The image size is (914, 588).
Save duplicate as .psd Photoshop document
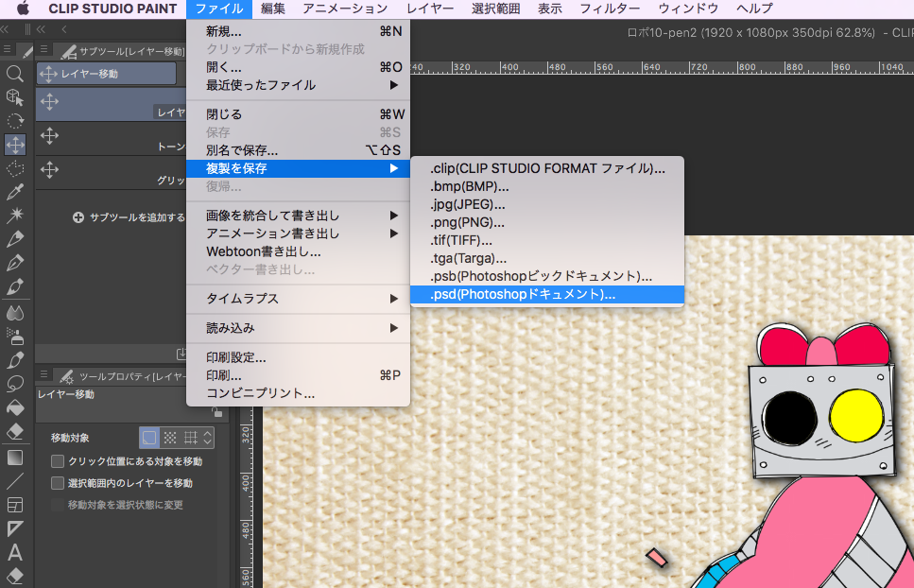pyautogui.click(x=546, y=294)
